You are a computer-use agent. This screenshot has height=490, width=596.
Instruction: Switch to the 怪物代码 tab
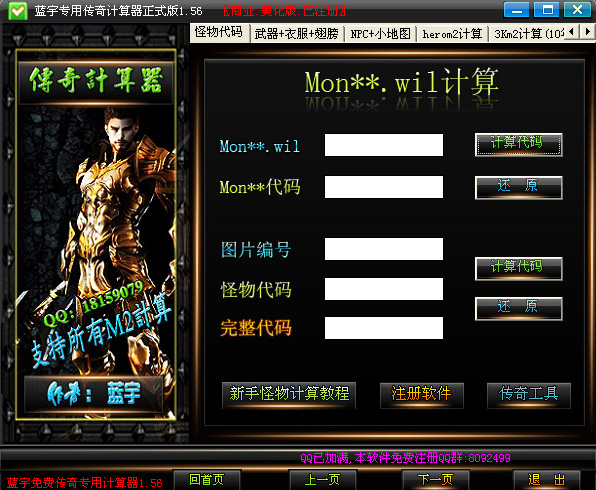[219, 32]
